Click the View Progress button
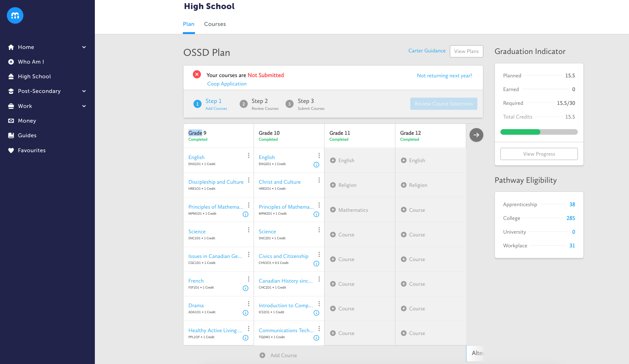Image resolution: width=629 pixels, height=364 pixels. click(x=539, y=154)
